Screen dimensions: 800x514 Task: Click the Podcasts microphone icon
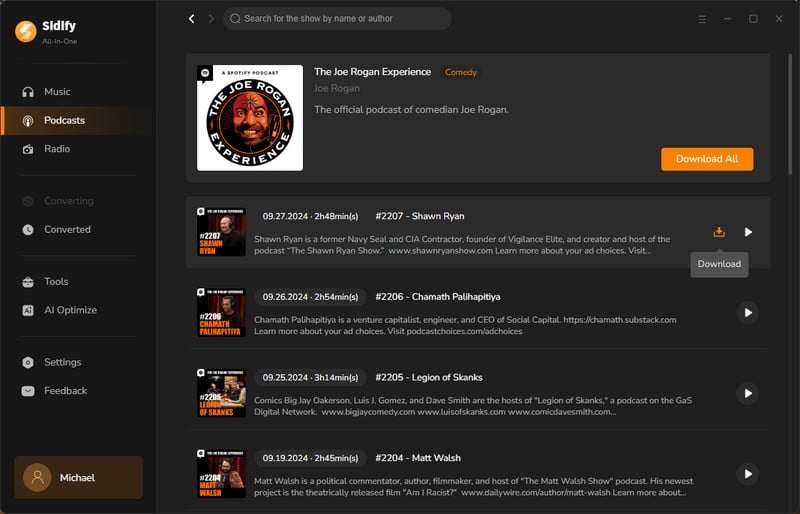point(28,120)
